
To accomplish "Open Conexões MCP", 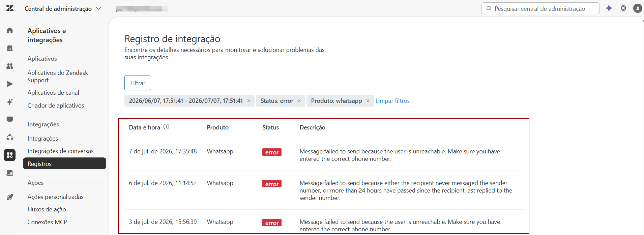I will pyautogui.click(x=47, y=222).
